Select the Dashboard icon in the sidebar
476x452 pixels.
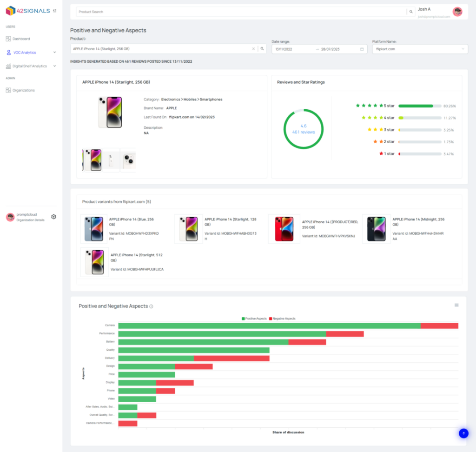tap(8, 39)
